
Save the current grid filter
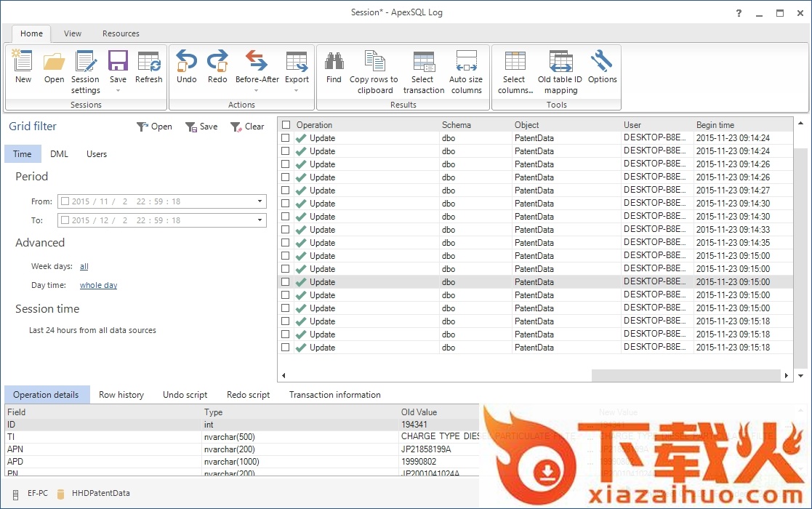[201, 127]
